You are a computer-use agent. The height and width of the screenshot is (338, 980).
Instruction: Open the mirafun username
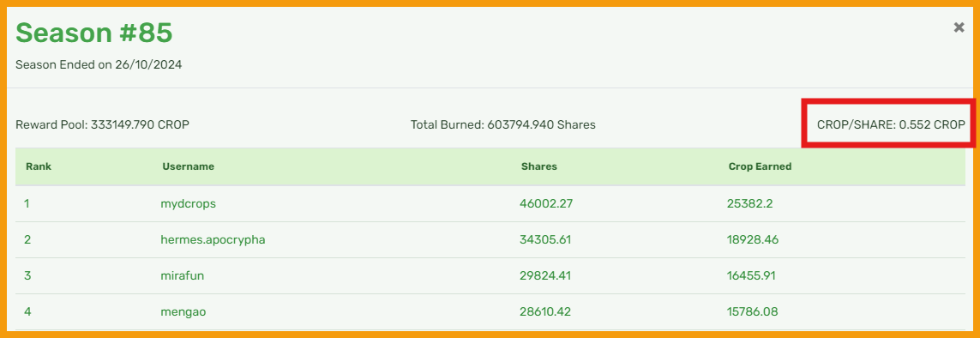tap(182, 275)
